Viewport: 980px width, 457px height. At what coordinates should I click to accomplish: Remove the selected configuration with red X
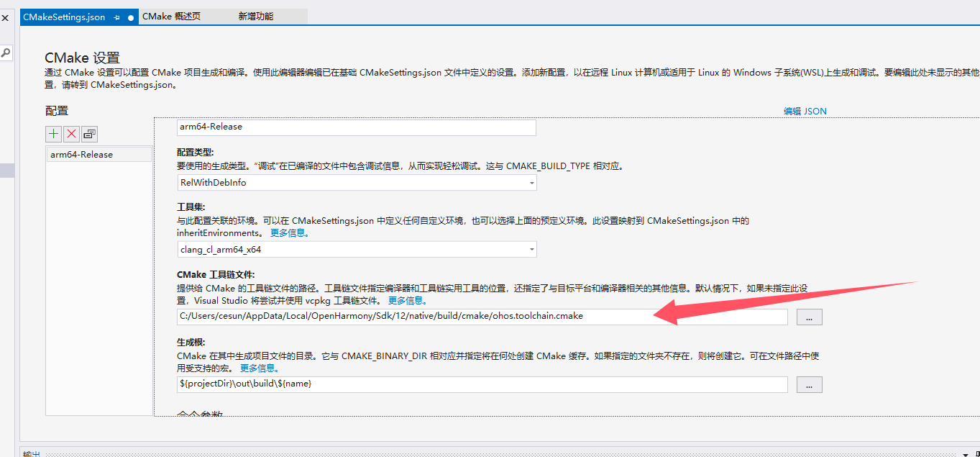(x=72, y=134)
